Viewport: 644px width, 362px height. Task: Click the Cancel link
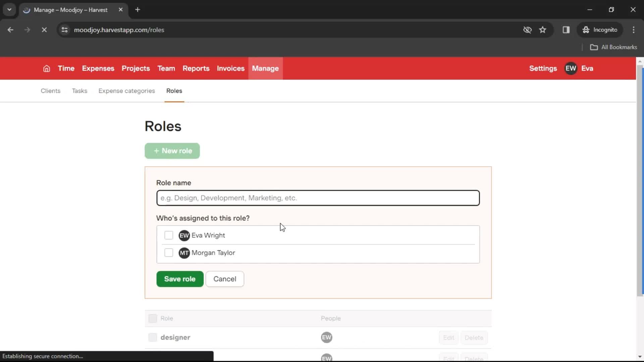(x=225, y=279)
